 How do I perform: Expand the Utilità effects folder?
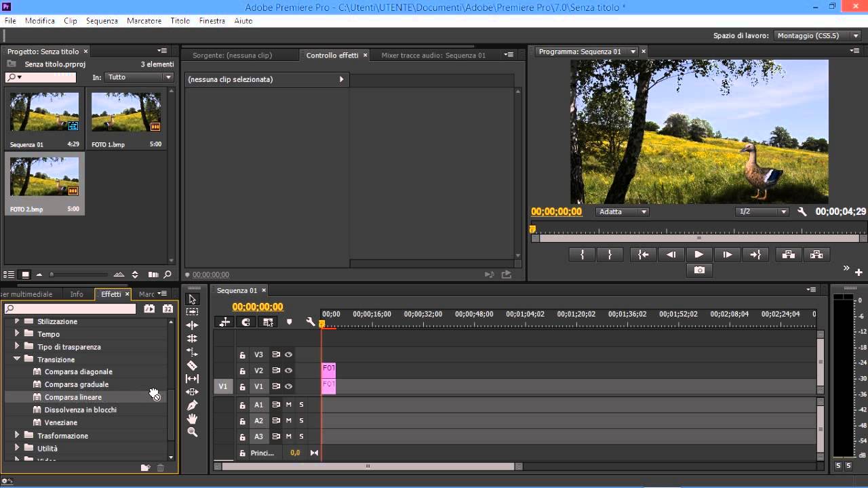click(x=17, y=448)
